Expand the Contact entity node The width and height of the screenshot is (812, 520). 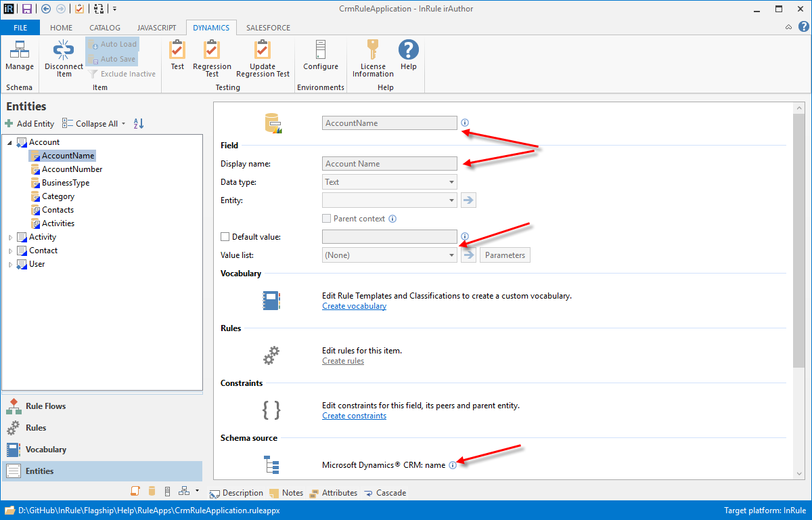point(10,251)
